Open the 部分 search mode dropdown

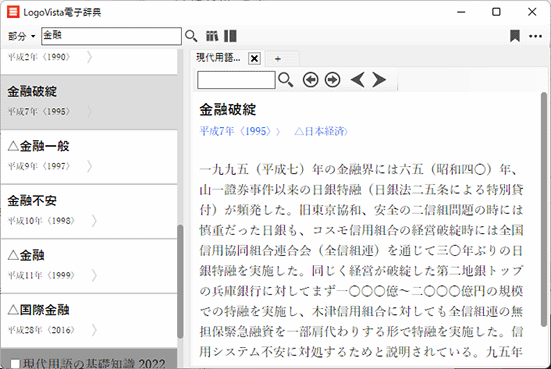21,36
